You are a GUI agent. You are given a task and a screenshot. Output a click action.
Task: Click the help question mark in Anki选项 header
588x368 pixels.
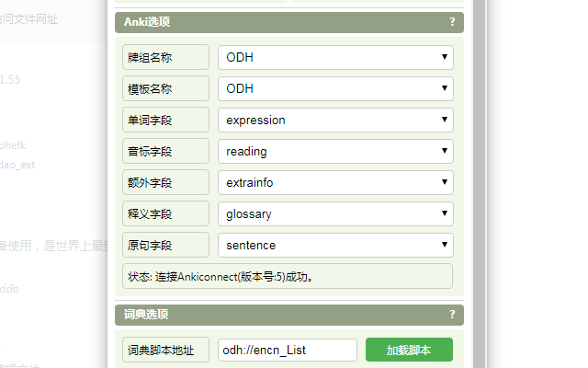tap(452, 22)
